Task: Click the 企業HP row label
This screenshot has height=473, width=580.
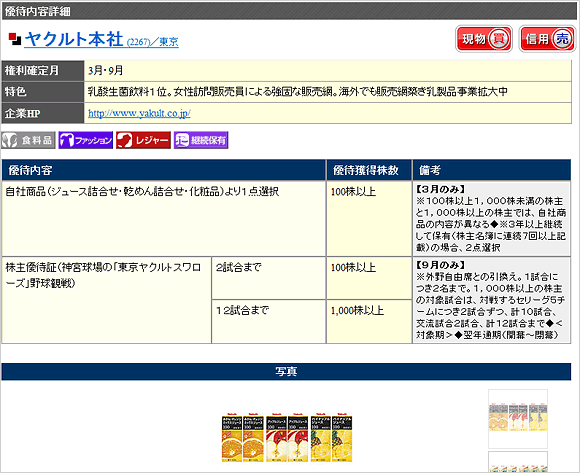Action: [x=43, y=113]
